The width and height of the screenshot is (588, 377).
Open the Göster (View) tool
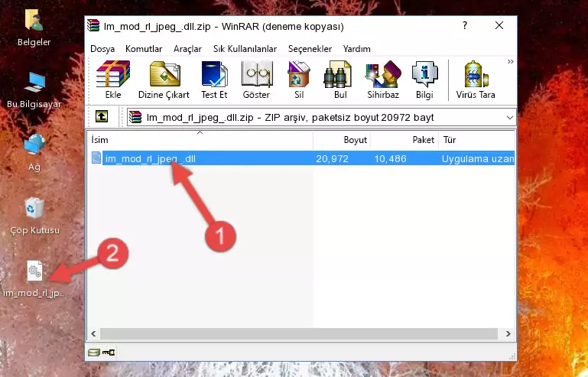pyautogui.click(x=256, y=80)
